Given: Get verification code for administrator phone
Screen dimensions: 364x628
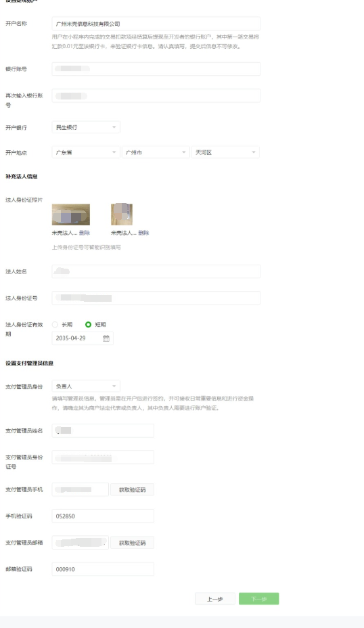Looking at the screenshot, I should (x=132, y=489).
